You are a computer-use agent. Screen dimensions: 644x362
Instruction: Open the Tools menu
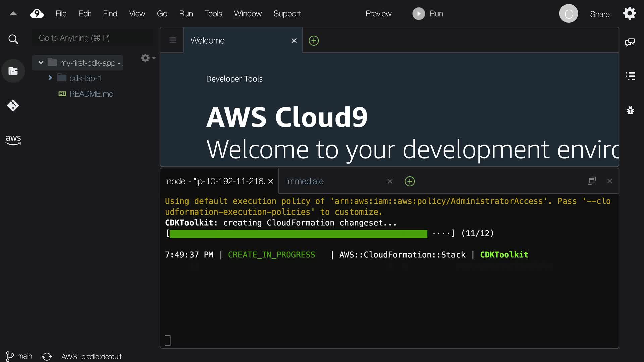213,14
